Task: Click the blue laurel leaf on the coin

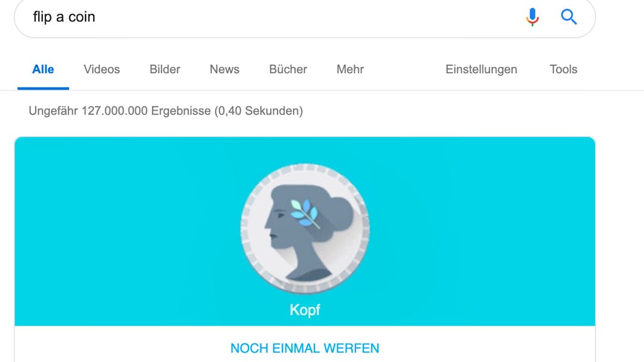Action: pos(304,213)
